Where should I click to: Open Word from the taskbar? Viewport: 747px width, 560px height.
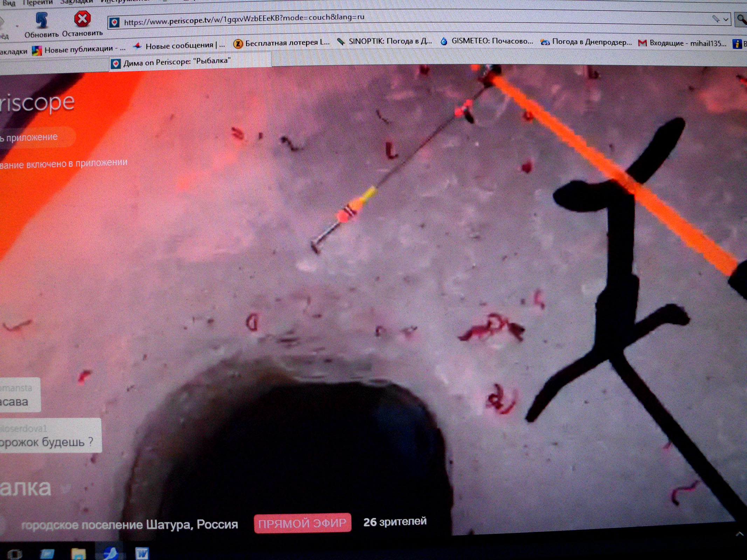(x=142, y=553)
